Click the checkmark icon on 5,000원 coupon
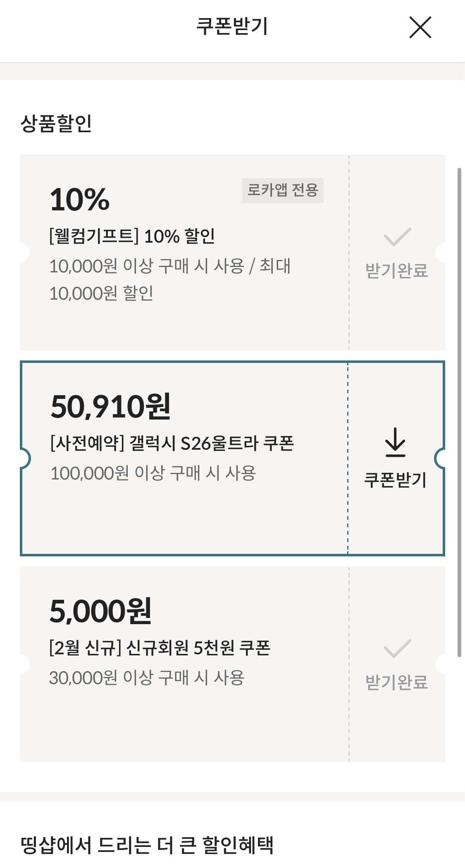 click(x=397, y=649)
